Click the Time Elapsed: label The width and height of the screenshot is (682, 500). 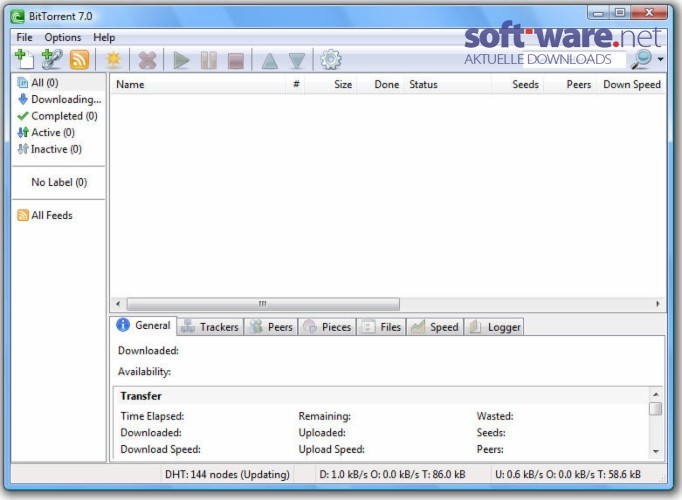(152, 416)
